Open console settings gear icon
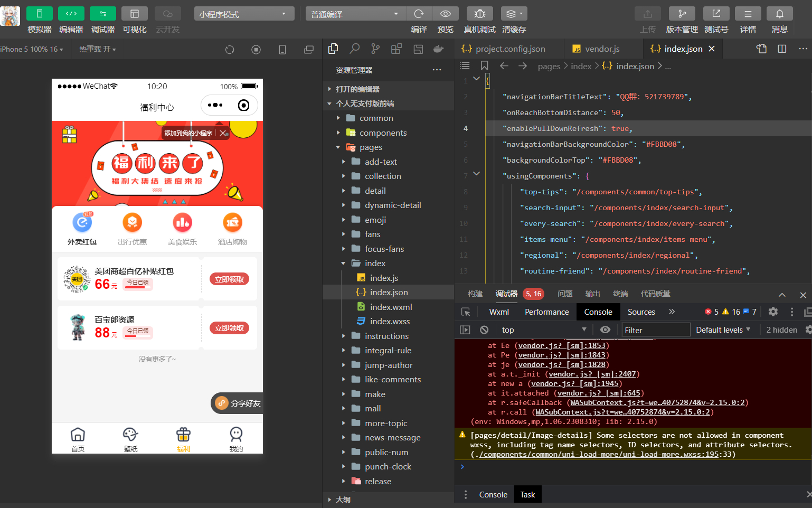The image size is (812, 508). (x=773, y=312)
